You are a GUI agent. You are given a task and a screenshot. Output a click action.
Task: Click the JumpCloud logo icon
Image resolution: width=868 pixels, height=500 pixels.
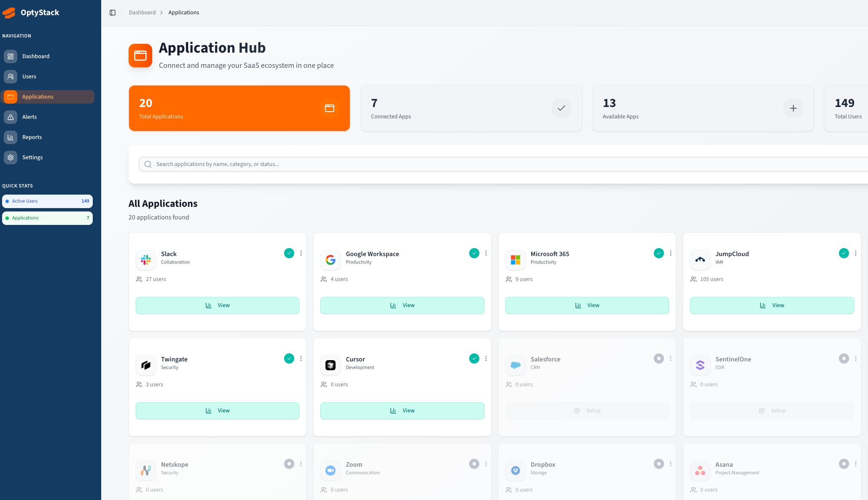click(x=700, y=259)
